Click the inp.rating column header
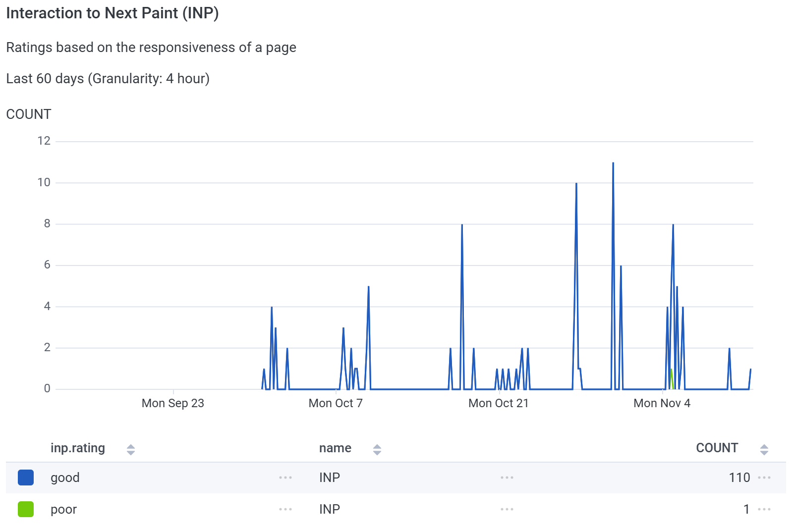This screenshot has width=792, height=532. coord(78,448)
